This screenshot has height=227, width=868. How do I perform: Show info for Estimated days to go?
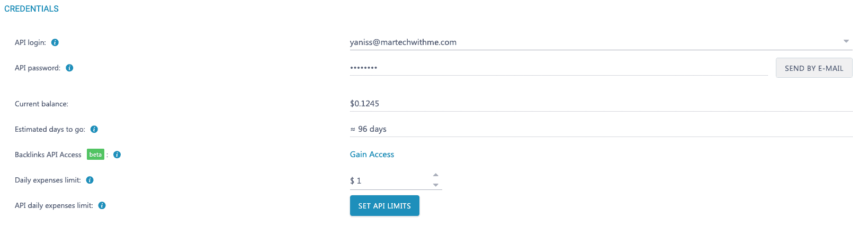94,129
